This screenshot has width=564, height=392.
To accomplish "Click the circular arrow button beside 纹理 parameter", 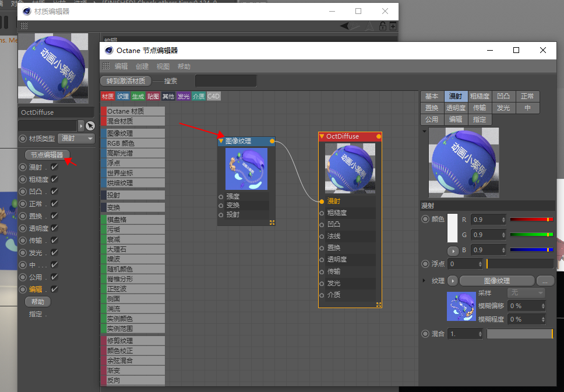I will click(453, 281).
